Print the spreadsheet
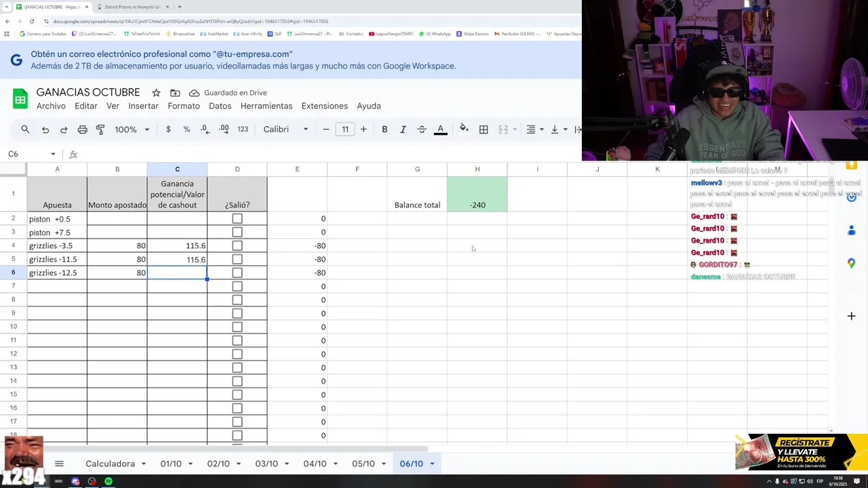868x488 pixels. pos(83,129)
